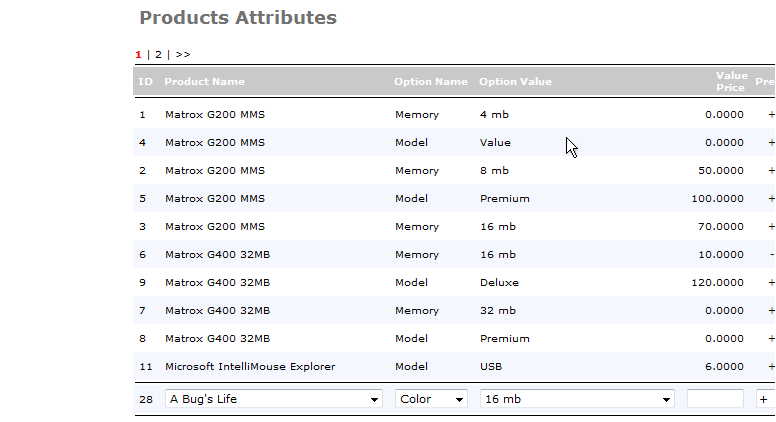
Task: Click the Deluxe option value cell
Action: pos(499,283)
